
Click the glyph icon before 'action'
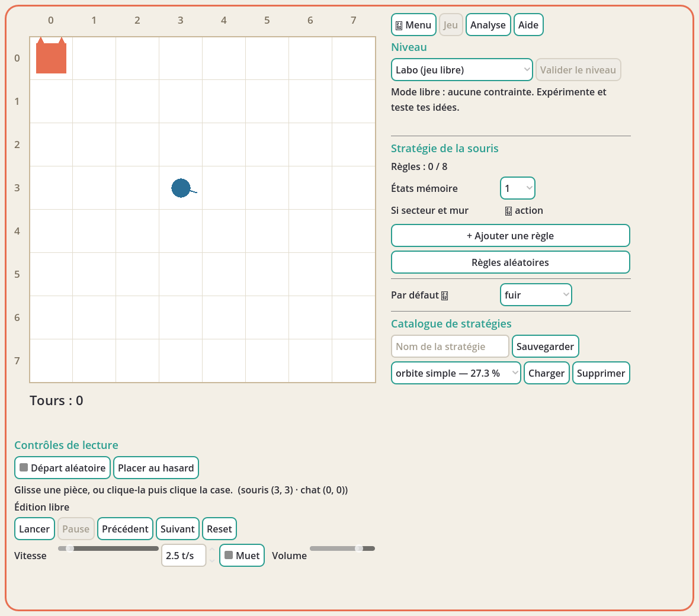[x=508, y=211]
